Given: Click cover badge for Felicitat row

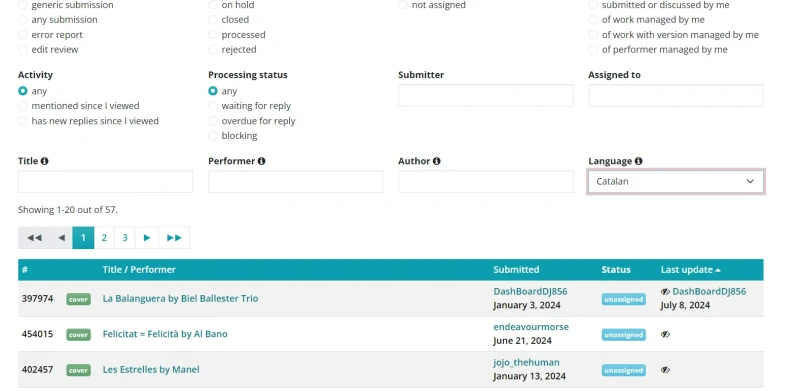Looking at the screenshot, I should coord(78,335).
